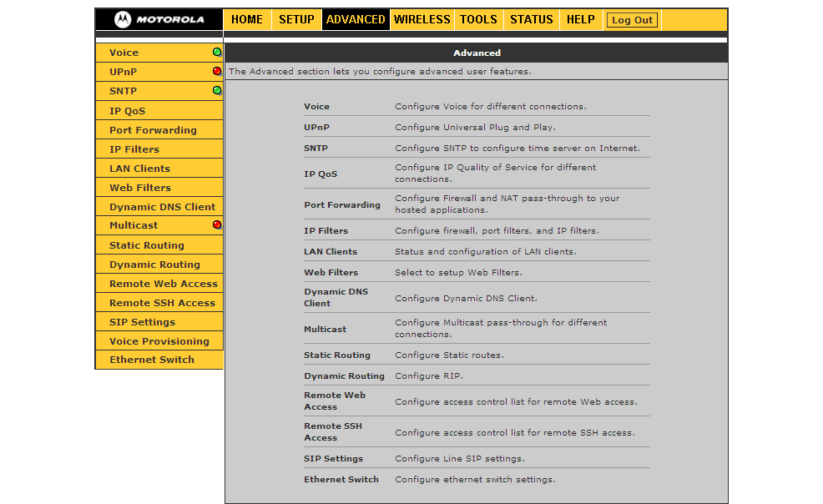Click the Motorola logo
The image size is (823, 504).
(159, 20)
